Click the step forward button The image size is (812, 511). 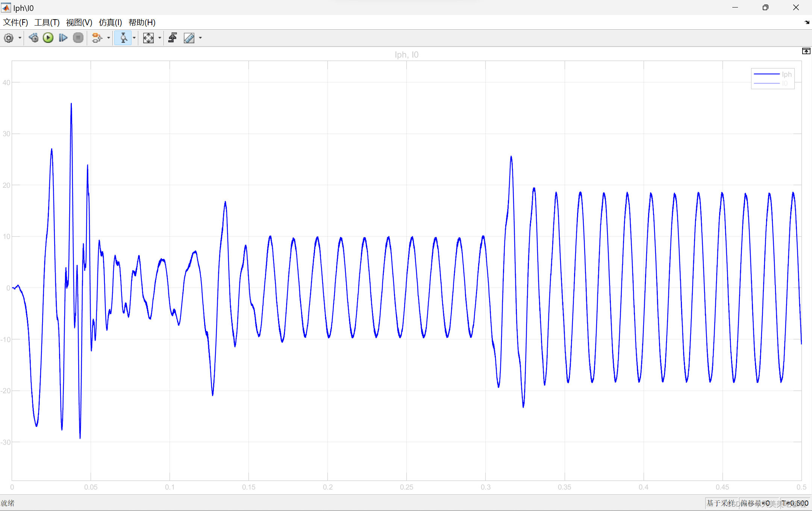[x=63, y=38]
